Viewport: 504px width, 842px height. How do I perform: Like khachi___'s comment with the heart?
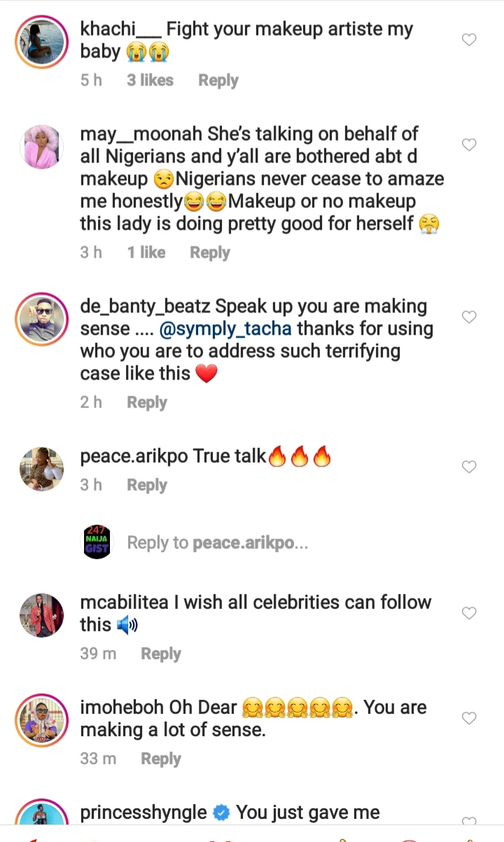(x=469, y=40)
